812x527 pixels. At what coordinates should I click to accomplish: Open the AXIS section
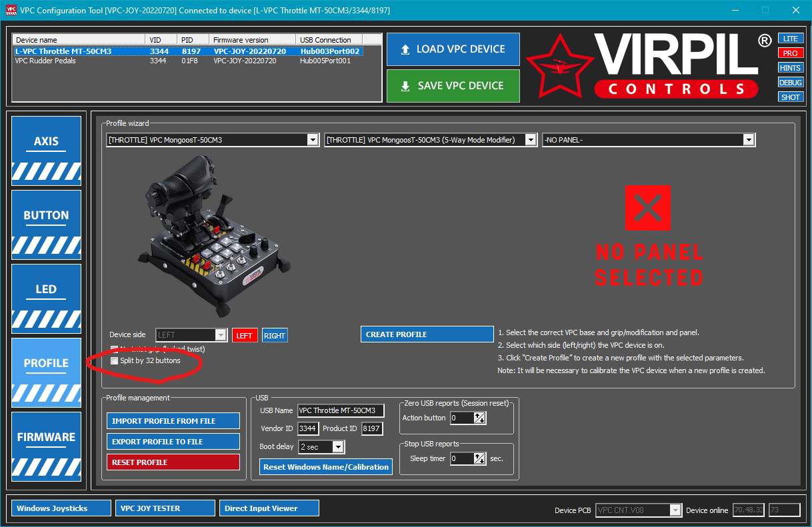[46, 151]
